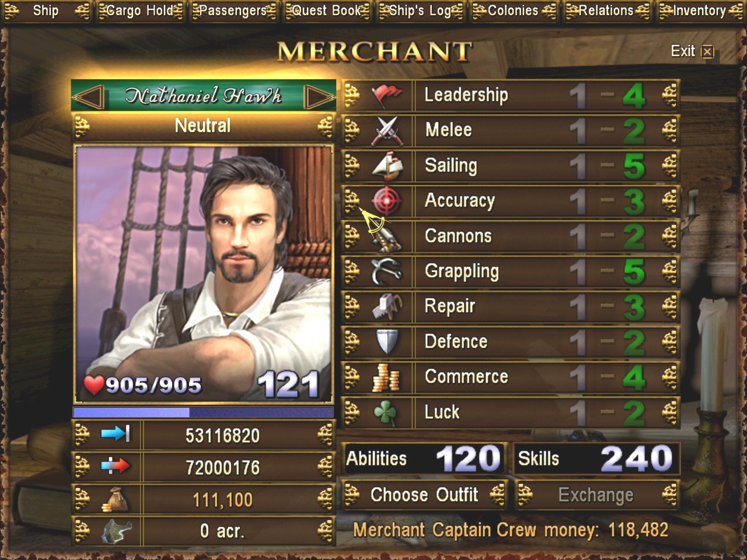Click the red flag Leadership icon

click(x=386, y=96)
